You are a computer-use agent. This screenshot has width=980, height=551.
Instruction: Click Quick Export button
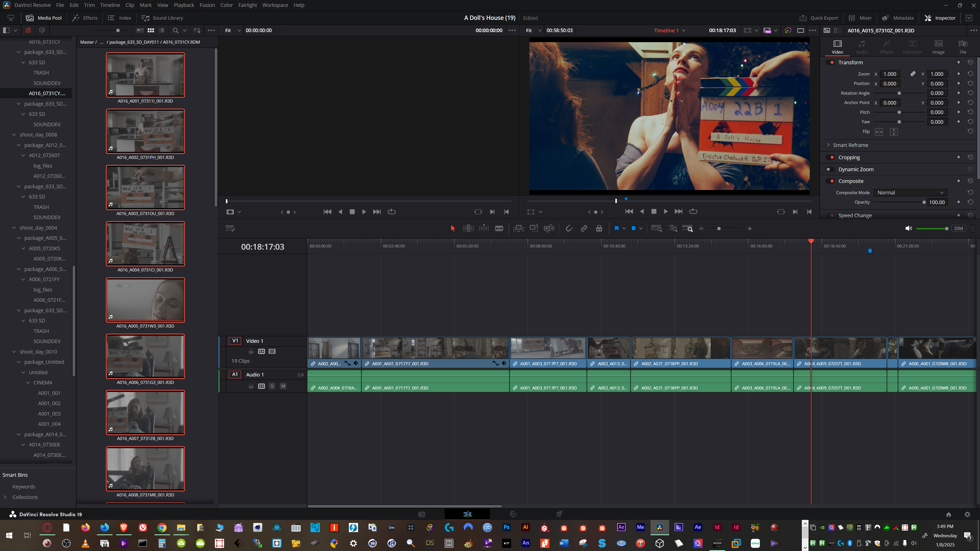click(x=818, y=18)
